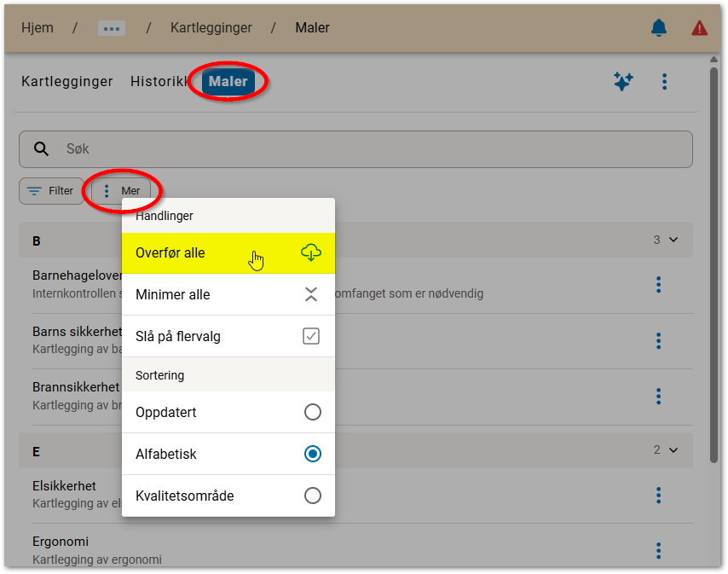Click the collapse arrows icon next to Minimer alle
The width and height of the screenshot is (728, 574).
[x=311, y=294]
